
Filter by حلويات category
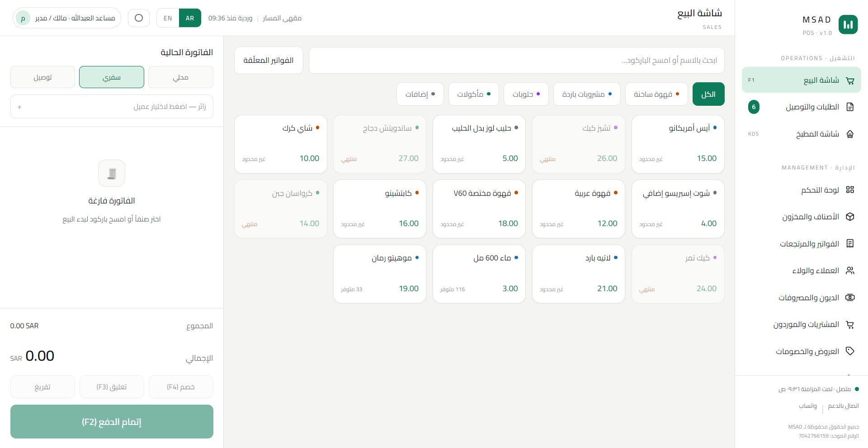[x=526, y=94]
